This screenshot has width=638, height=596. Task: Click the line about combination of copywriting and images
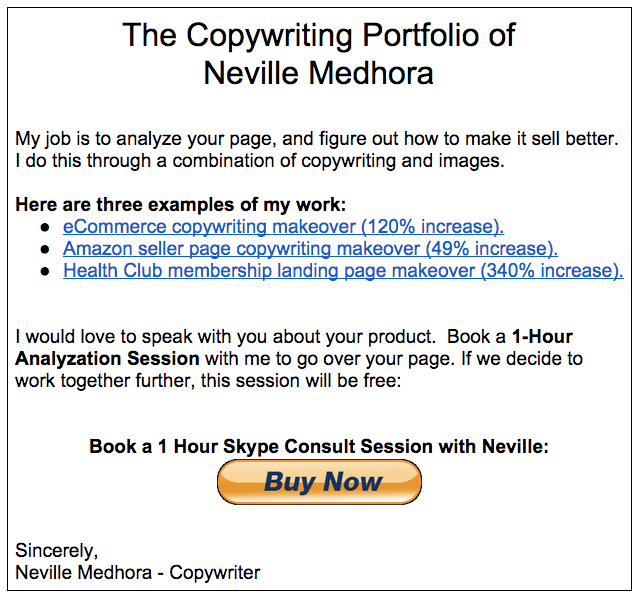pos(260,161)
